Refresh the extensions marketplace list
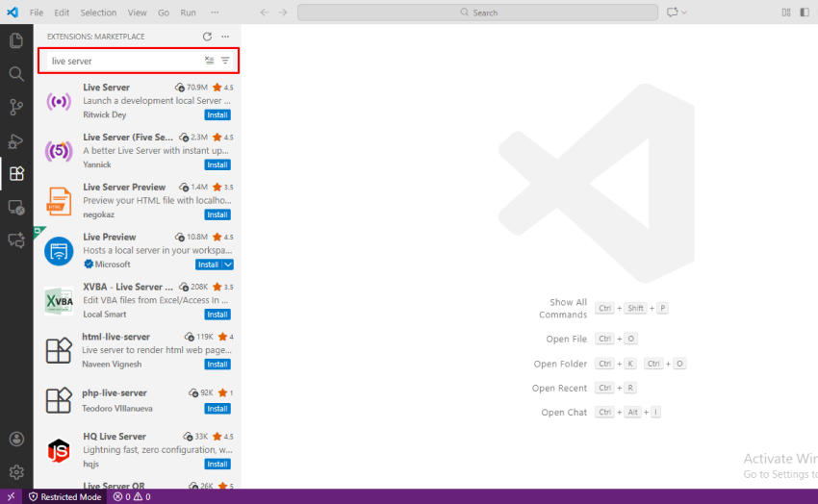The width and height of the screenshot is (818, 504). [x=207, y=37]
